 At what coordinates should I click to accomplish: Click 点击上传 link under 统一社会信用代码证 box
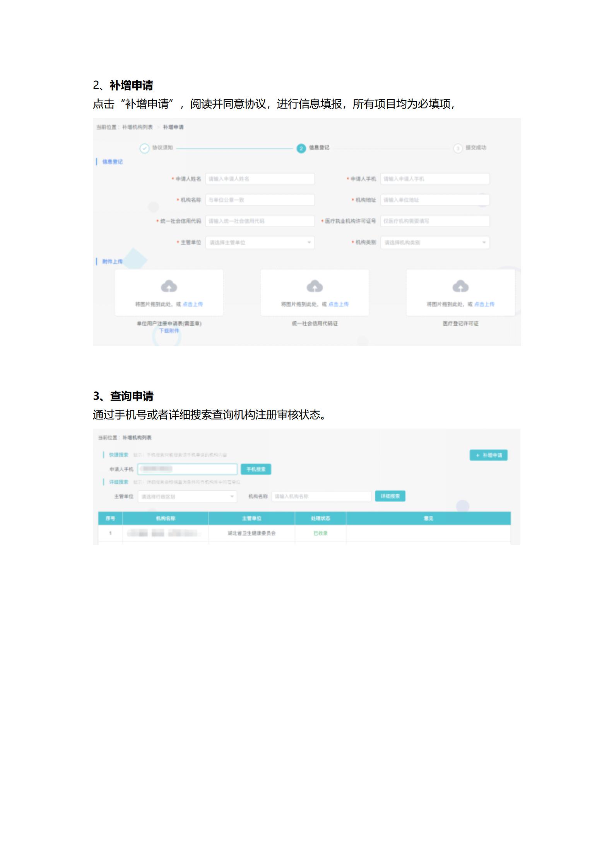click(x=339, y=304)
